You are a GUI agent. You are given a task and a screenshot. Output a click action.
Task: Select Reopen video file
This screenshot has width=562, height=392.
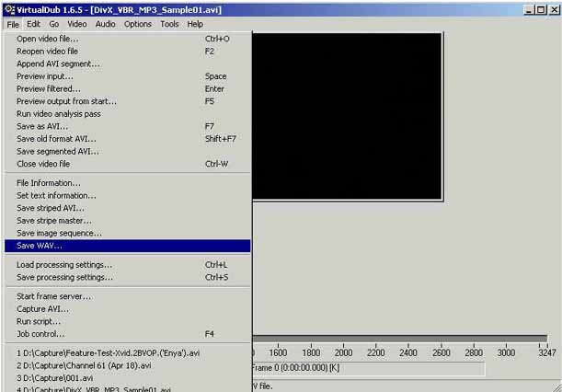(x=128, y=52)
